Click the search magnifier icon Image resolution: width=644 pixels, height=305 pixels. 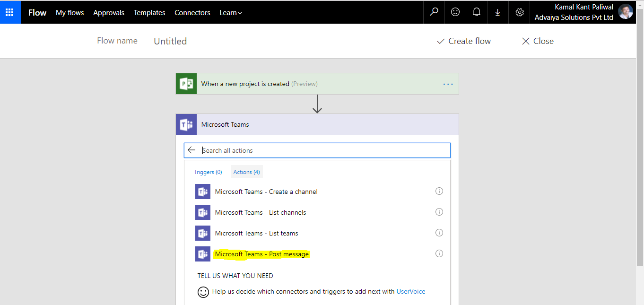[x=434, y=12]
